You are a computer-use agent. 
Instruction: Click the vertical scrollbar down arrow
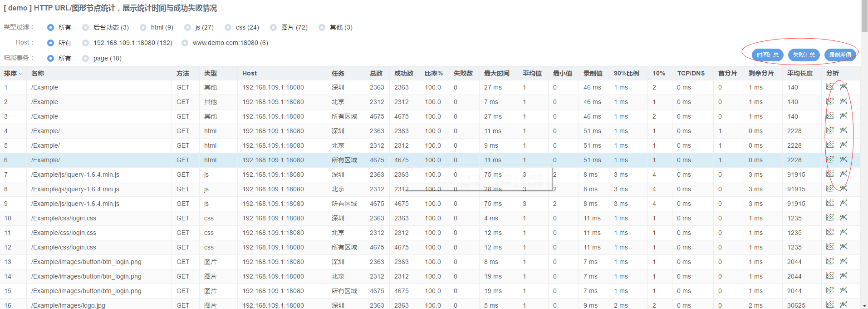[x=864, y=305]
